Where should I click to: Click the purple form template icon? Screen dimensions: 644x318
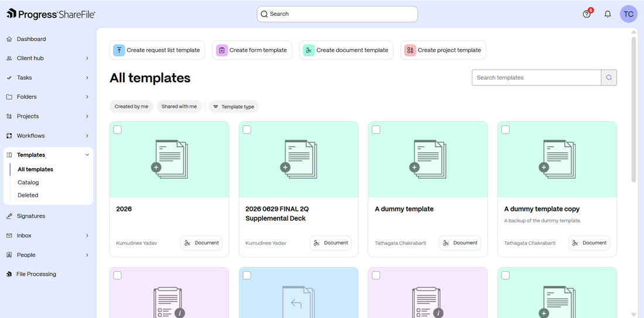[x=222, y=50]
